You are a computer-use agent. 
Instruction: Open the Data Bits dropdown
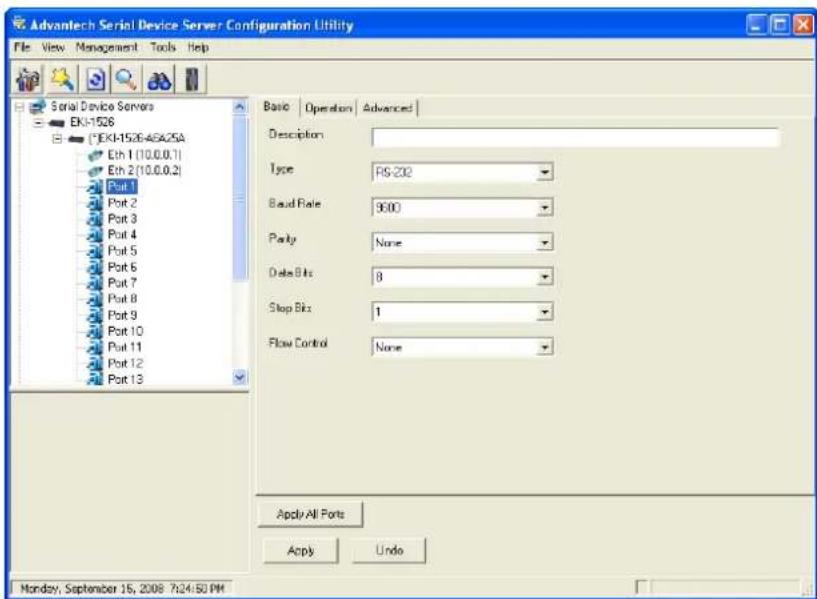click(x=544, y=277)
